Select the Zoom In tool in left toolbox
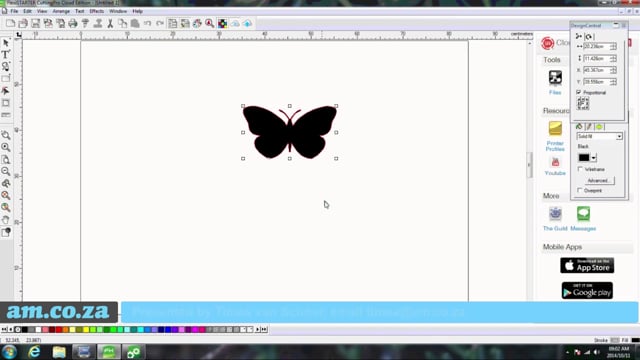Screen dimensions: 640x360 [6, 147]
